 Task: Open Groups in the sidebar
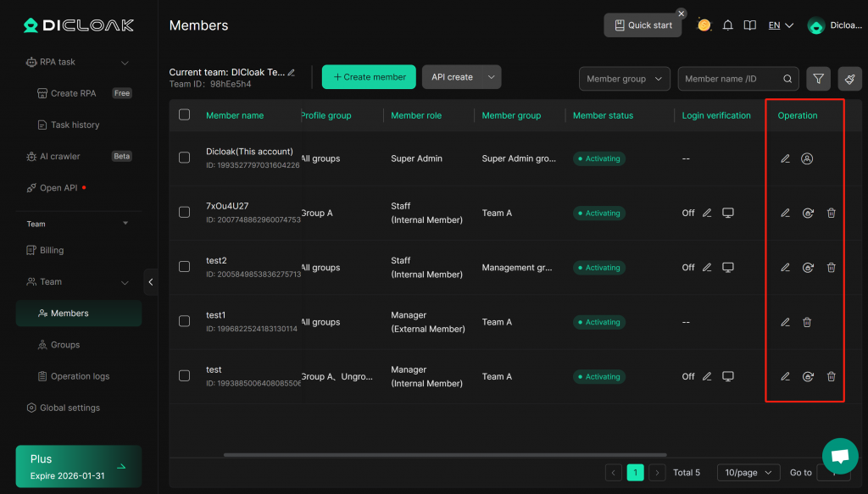65,345
